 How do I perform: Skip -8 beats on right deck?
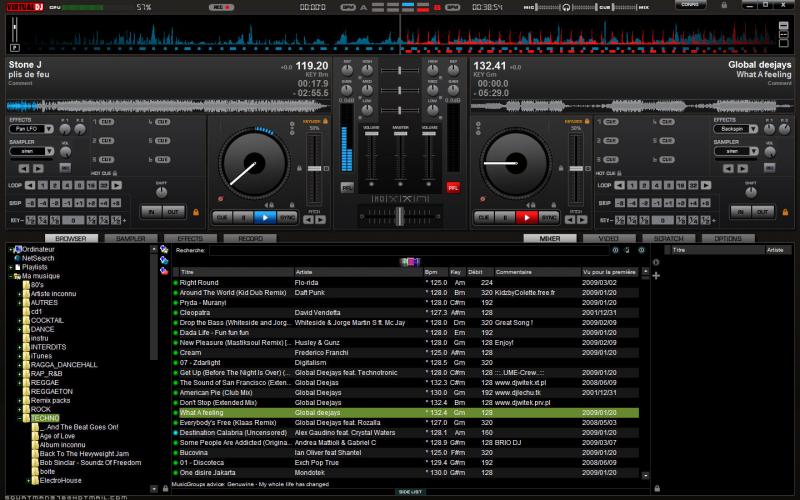[620, 203]
